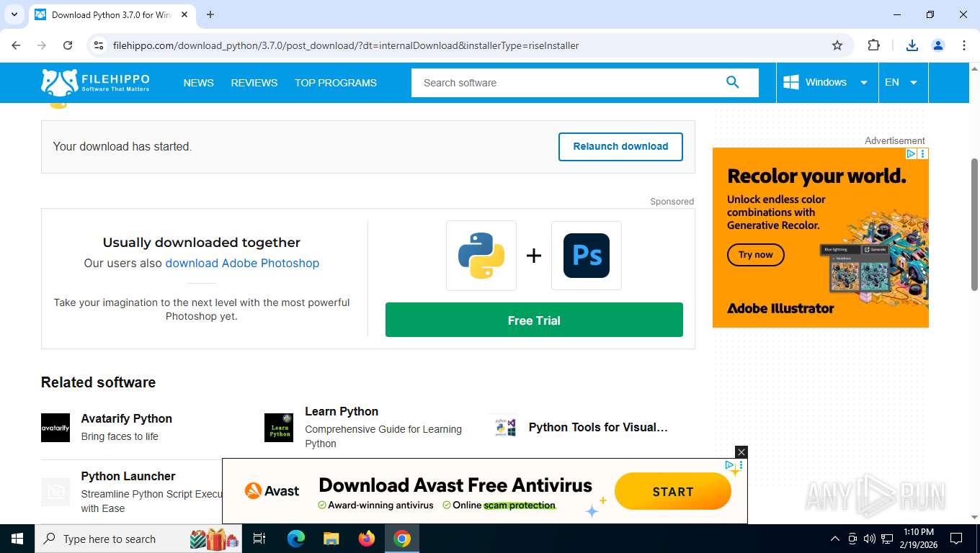
Task: Click Try now in Adobe Illustrator ad
Action: (x=755, y=254)
